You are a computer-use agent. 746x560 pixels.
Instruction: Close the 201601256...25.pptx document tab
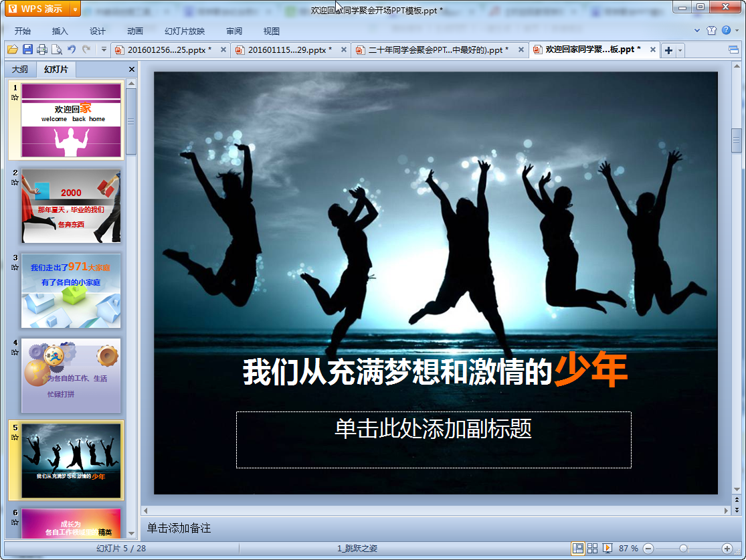(x=223, y=50)
